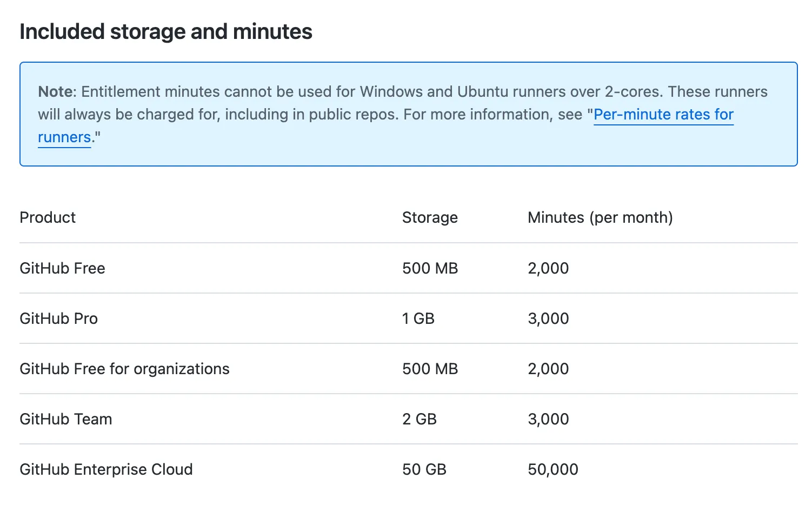Click the 500 MB storage for GitHub Free
The height and width of the screenshot is (505, 812).
coord(430,268)
